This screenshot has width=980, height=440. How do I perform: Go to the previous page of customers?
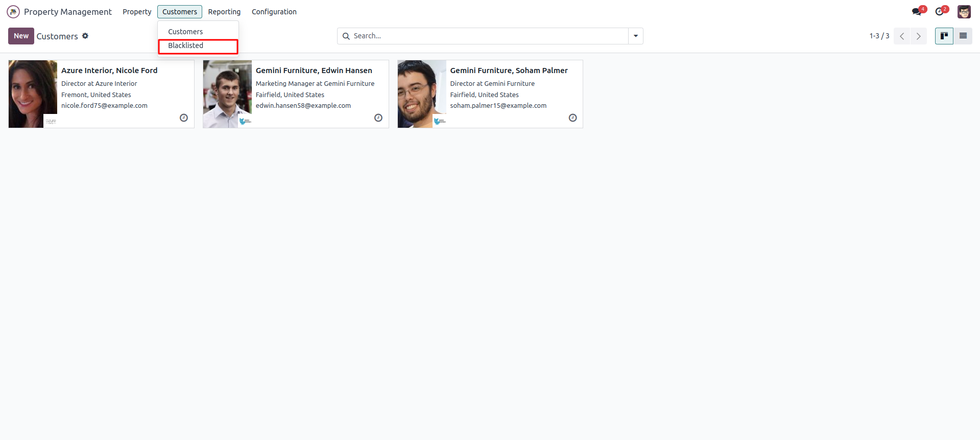902,36
